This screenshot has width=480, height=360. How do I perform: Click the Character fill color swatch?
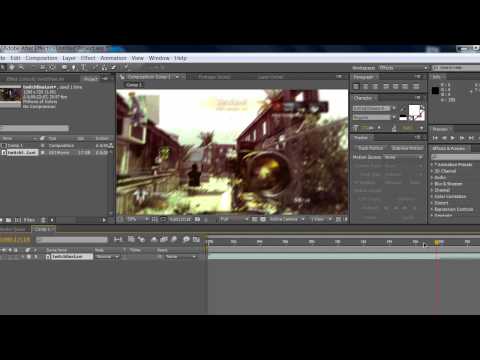click(x=414, y=109)
